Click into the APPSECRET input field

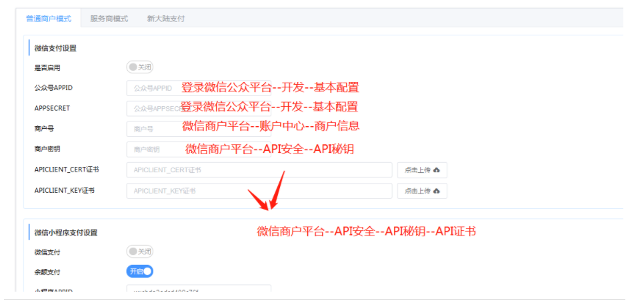tap(199, 109)
